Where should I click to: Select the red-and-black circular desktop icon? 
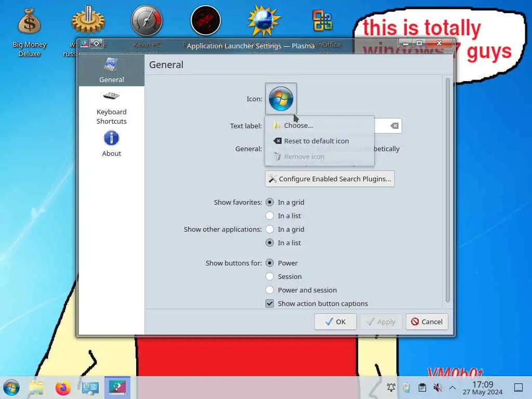tap(206, 20)
